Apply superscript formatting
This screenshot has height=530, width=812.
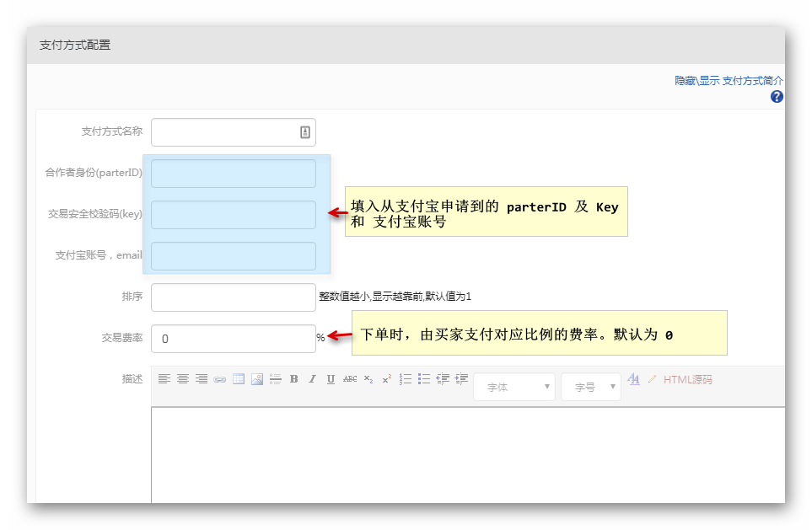point(387,379)
